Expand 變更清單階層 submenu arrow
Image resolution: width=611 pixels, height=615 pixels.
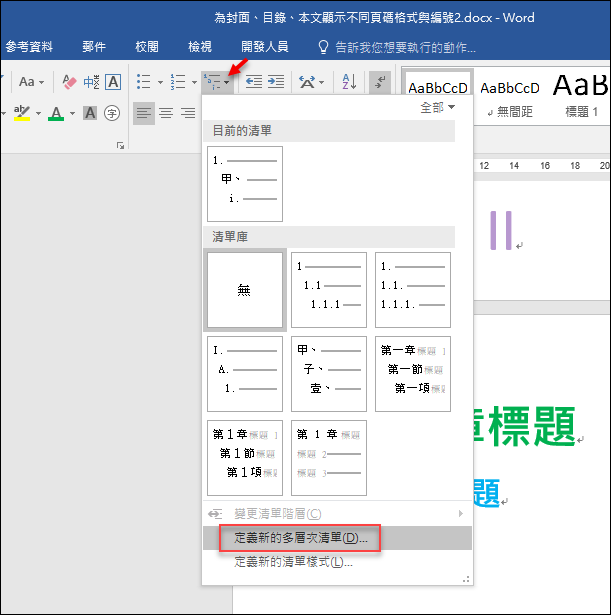click(x=461, y=513)
